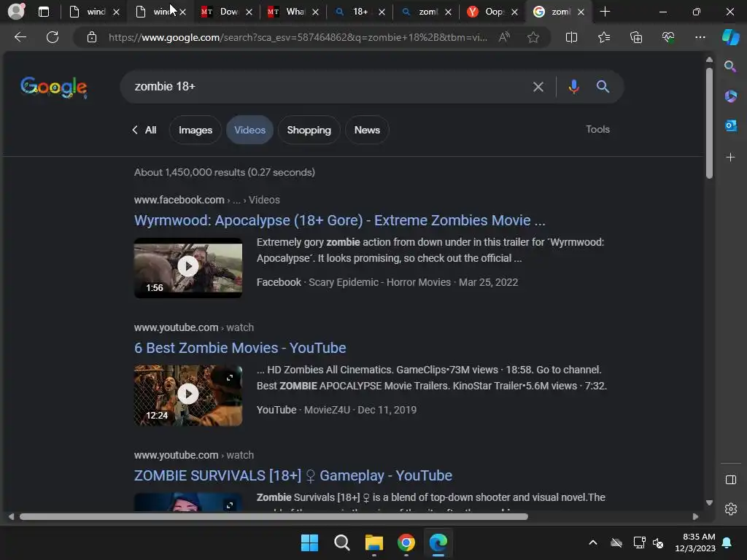Go back with the browser back arrow
Screen dimensions: 747x560
coord(20,37)
